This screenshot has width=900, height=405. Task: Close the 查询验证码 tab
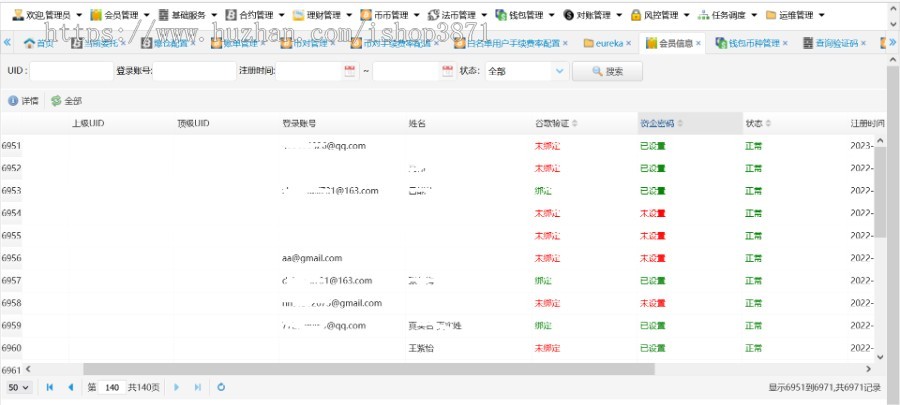pyautogui.click(x=863, y=43)
